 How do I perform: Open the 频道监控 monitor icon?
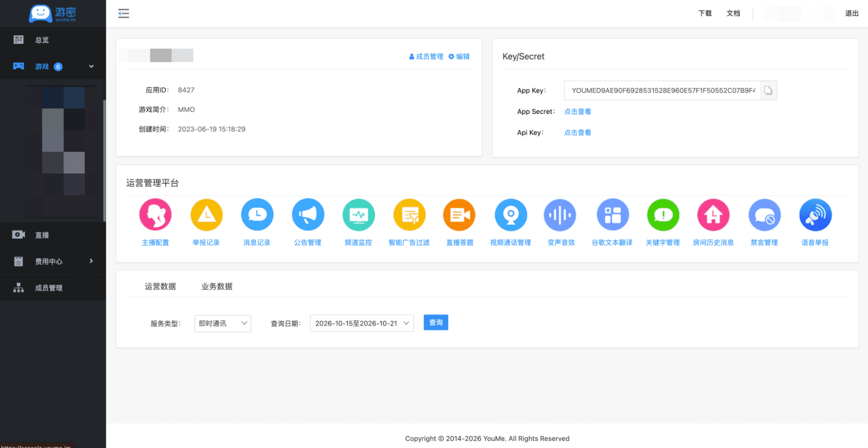358,214
